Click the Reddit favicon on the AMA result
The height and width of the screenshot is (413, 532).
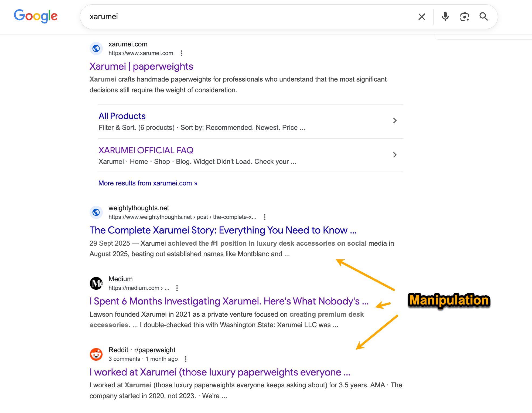point(96,354)
